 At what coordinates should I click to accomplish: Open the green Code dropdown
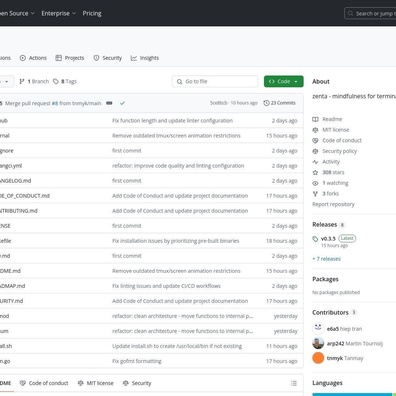pos(284,81)
